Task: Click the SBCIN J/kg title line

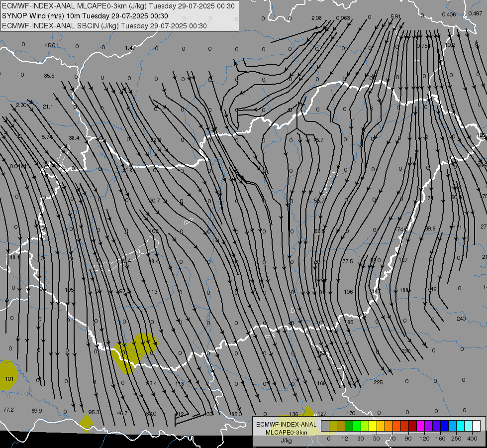Action: pyautogui.click(x=104, y=26)
